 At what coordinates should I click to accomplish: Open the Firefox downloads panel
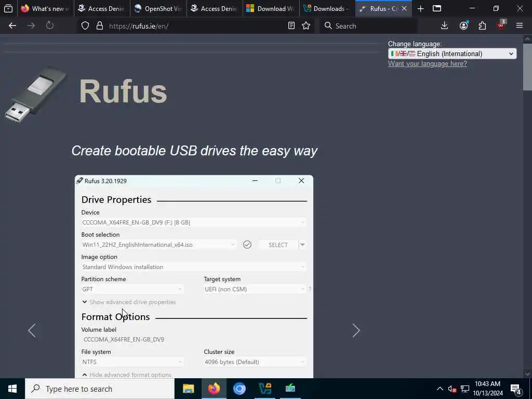click(445, 25)
